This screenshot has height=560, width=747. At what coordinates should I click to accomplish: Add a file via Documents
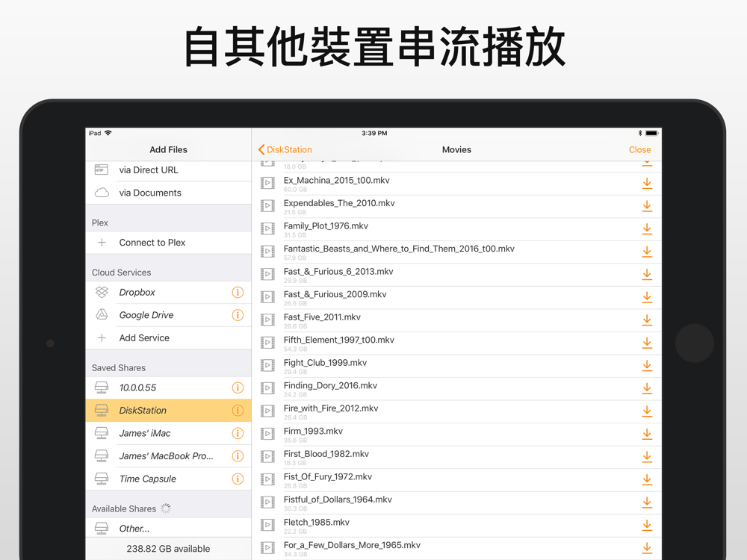169,193
